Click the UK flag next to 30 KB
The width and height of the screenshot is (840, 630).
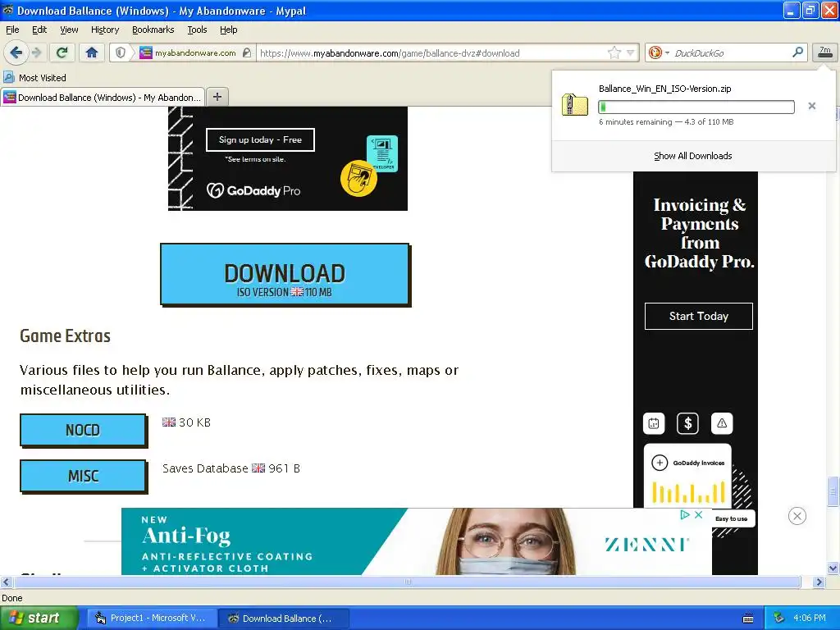[x=169, y=422]
